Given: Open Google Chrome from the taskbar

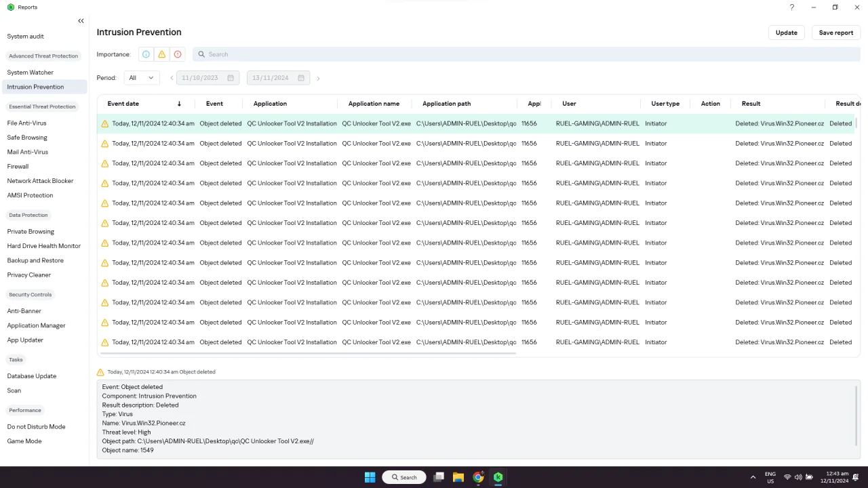Looking at the screenshot, I should (479, 477).
